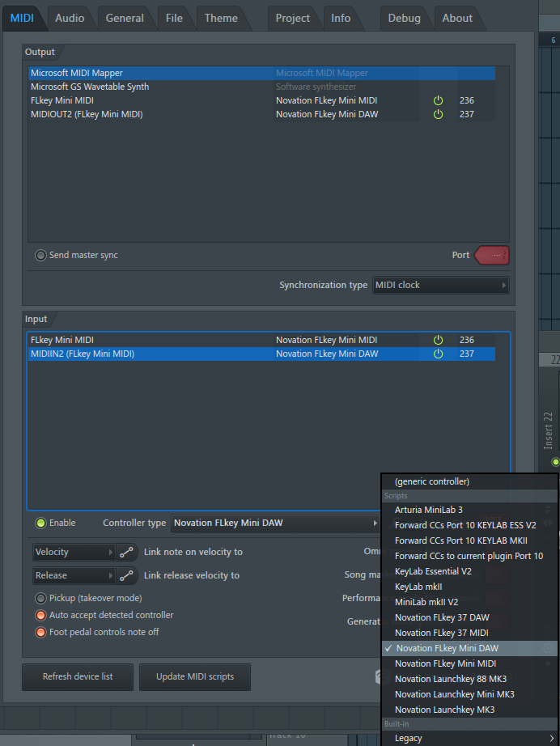Screen dimensions: 560x746
Task: Choose Arturia MiniLab 3 script
Action: pyautogui.click(x=469, y=510)
